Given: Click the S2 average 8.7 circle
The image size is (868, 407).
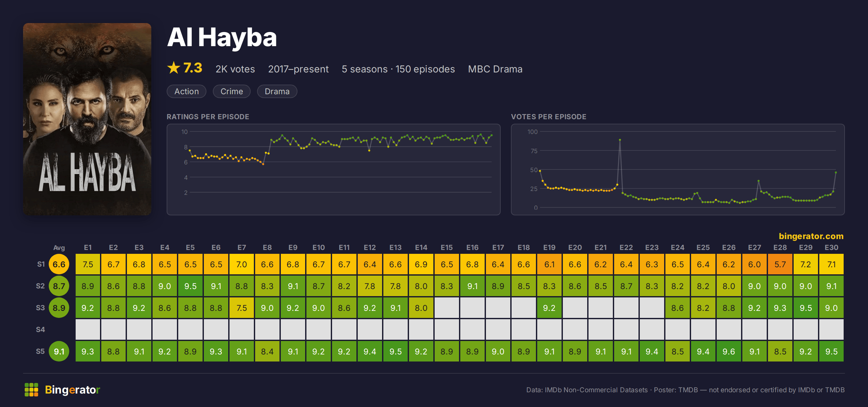Looking at the screenshot, I should point(59,286).
